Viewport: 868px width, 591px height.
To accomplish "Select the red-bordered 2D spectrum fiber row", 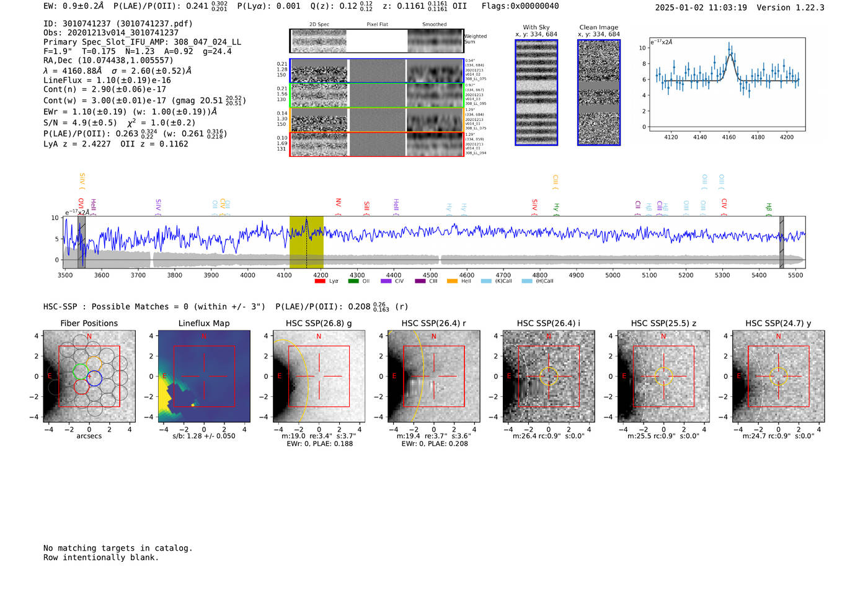I will pyautogui.click(x=376, y=144).
